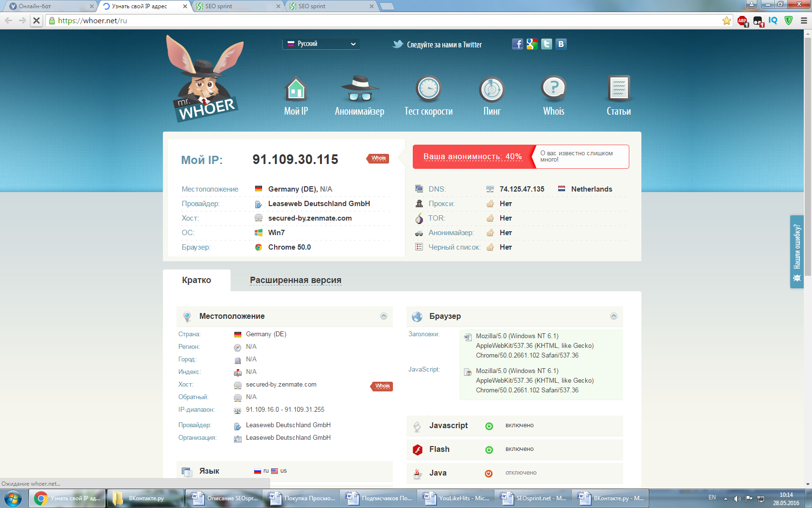
Task: Click the Whois badge next to IP address
Action: (378, 158)
